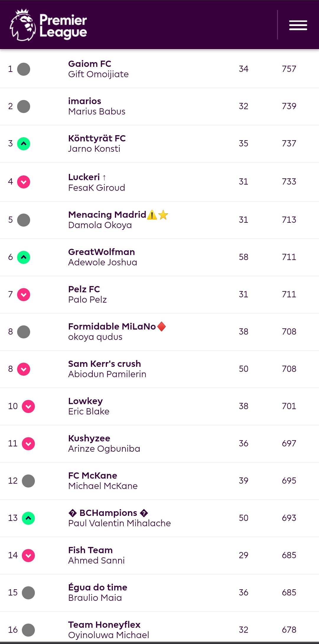This screenshot has width=319, height=644.
Task: Click pink down arrow beside Luckeri
Action: (x=24, y=182)
